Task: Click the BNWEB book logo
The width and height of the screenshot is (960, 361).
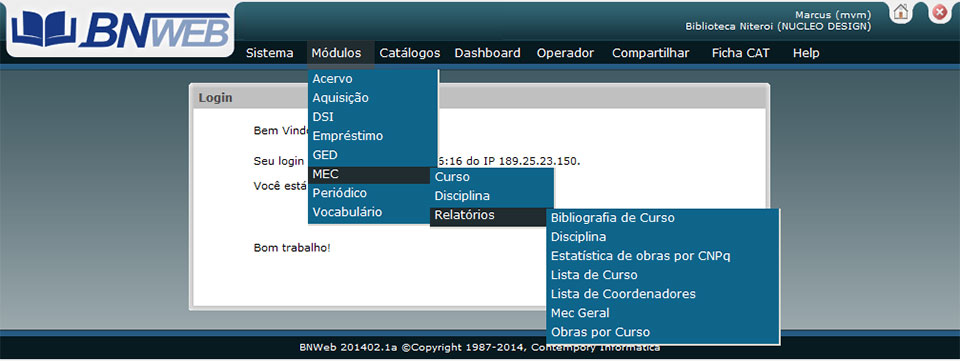Action: [x=120, y=29]
